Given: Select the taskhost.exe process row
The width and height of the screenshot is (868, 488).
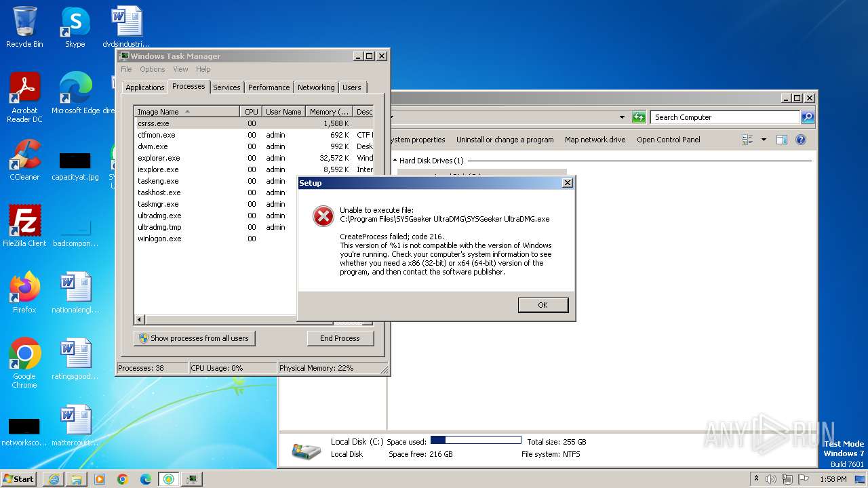Looking at the screenshot, I should pyautogui.click(x=216, y=192).
